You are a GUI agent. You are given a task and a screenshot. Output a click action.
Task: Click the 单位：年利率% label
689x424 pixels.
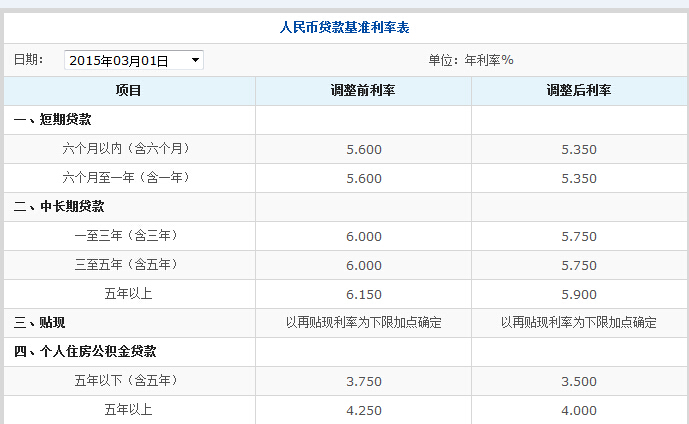(470, 60)
